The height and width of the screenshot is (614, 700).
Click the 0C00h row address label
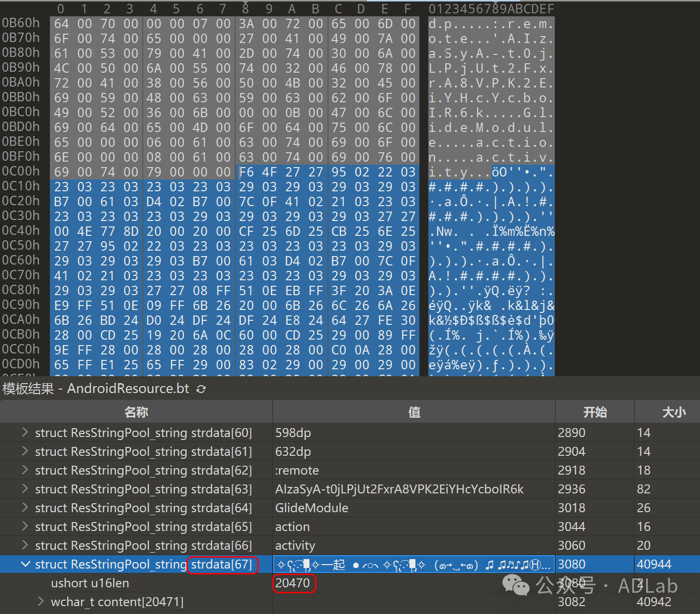point(21,172)
